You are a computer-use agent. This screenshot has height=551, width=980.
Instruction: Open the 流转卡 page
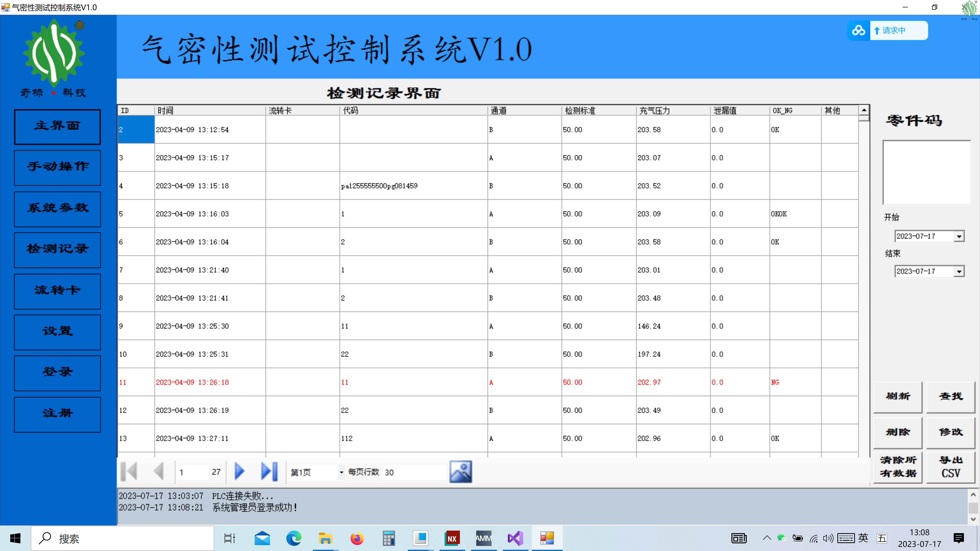click(x=57, y=291)
